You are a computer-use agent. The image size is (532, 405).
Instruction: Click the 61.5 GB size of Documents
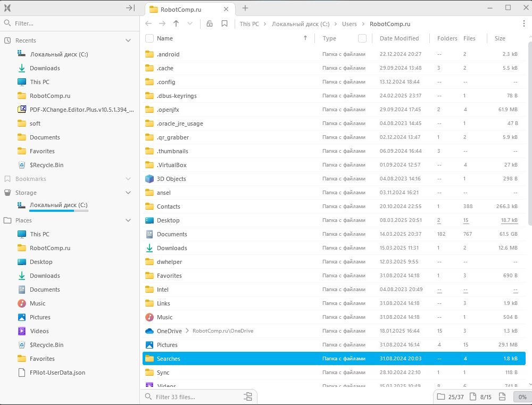tap(508, 234)
